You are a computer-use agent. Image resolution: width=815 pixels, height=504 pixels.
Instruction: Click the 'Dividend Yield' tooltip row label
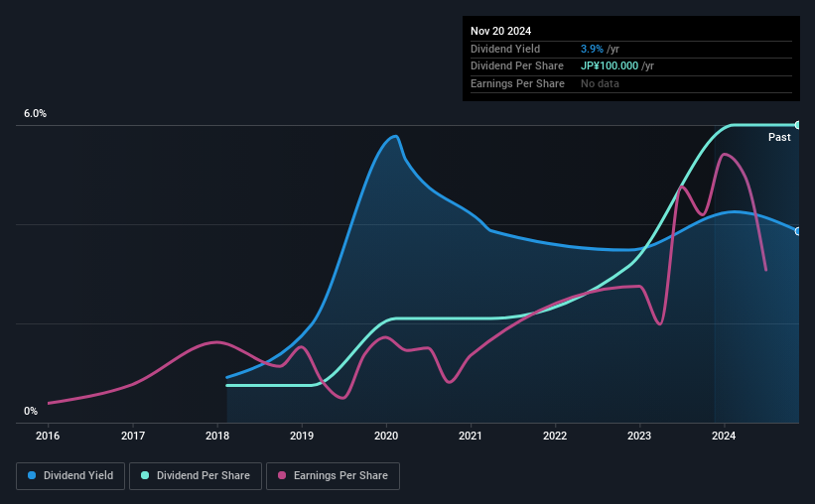tap(505, 49)
